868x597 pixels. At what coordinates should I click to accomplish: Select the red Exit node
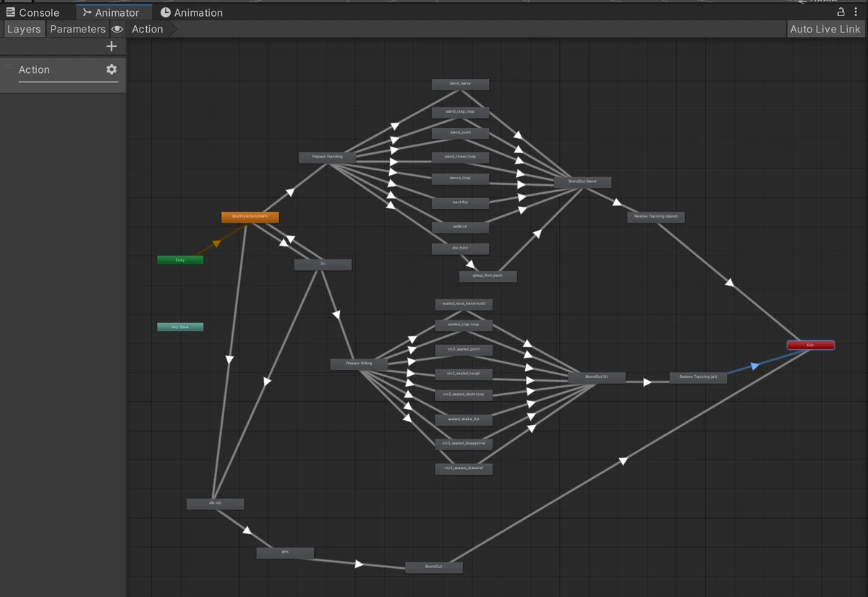click(810, 345)
